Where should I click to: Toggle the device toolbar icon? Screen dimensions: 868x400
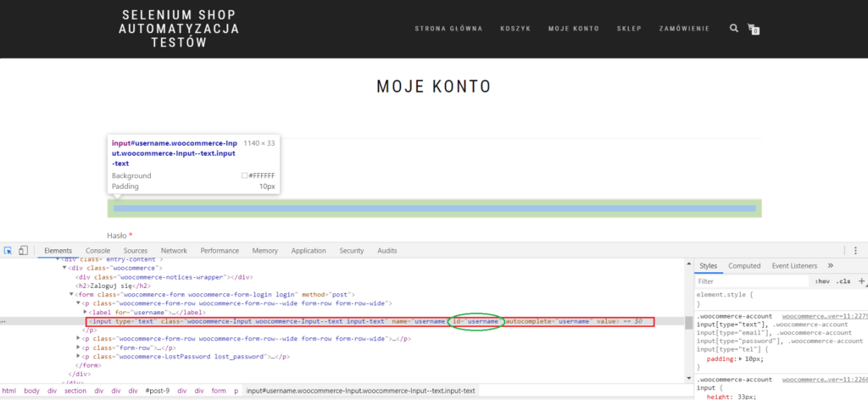(x=23, y=251)
